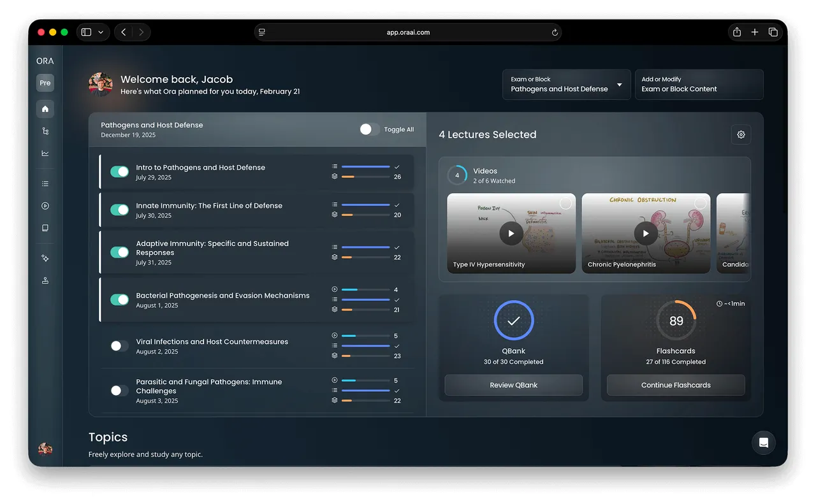Select the Viral Infections and Host Countermeasures title
Viewport: 816px width, 504px height.
212,342
